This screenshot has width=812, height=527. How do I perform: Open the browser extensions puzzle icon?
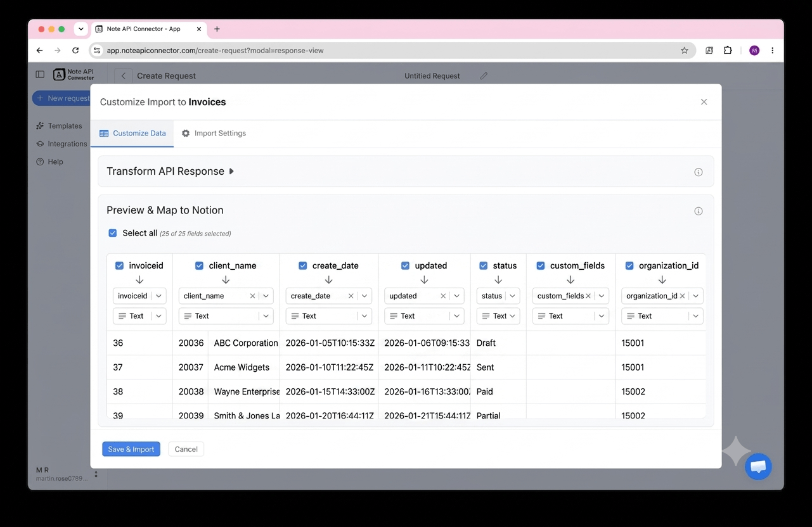728,51
